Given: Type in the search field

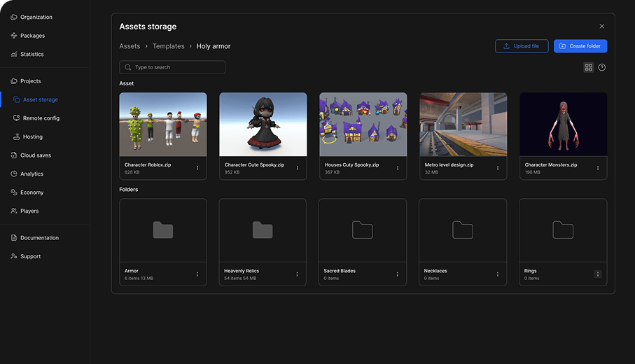Looking at the screenshot, I should pyautogui.click(x=172, y=67).
